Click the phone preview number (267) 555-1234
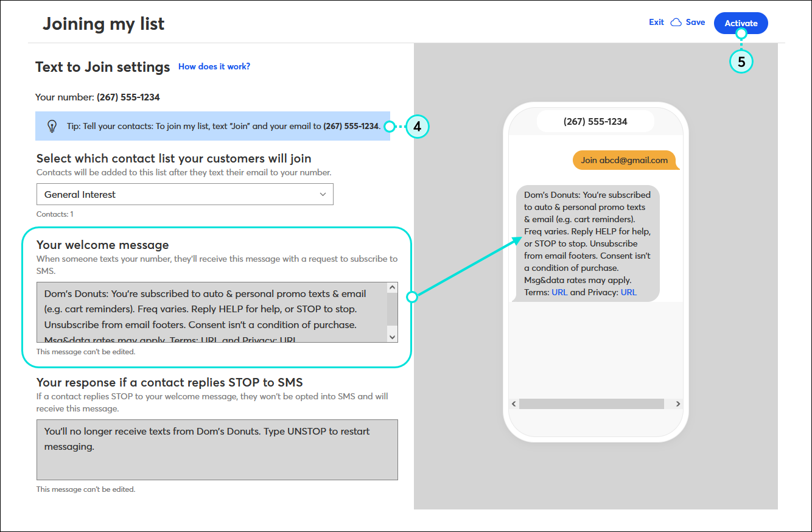 click(x=595, y=121)
